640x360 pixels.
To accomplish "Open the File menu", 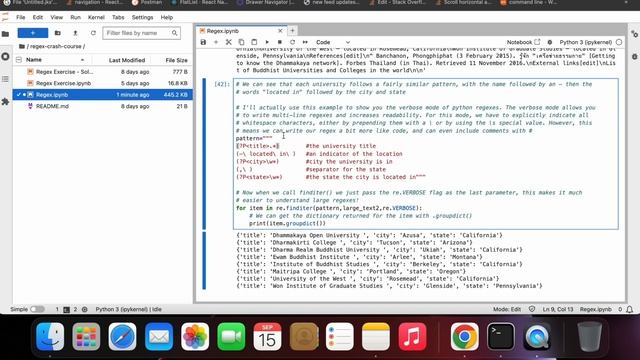I will coord(20,17).
